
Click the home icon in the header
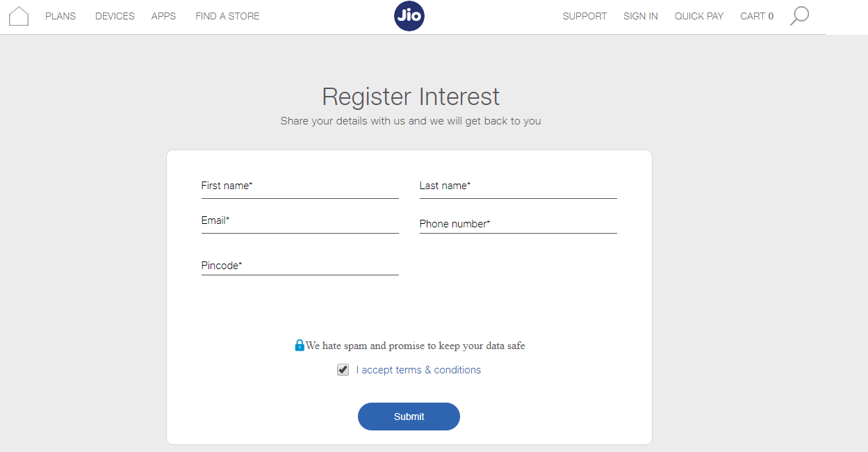[19, 16]
